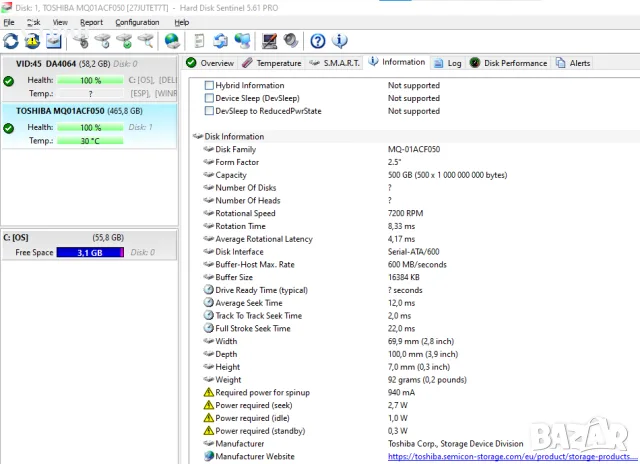
Task: Select the VID:45 DA4064 disk entry
Action: coord(89,79)
